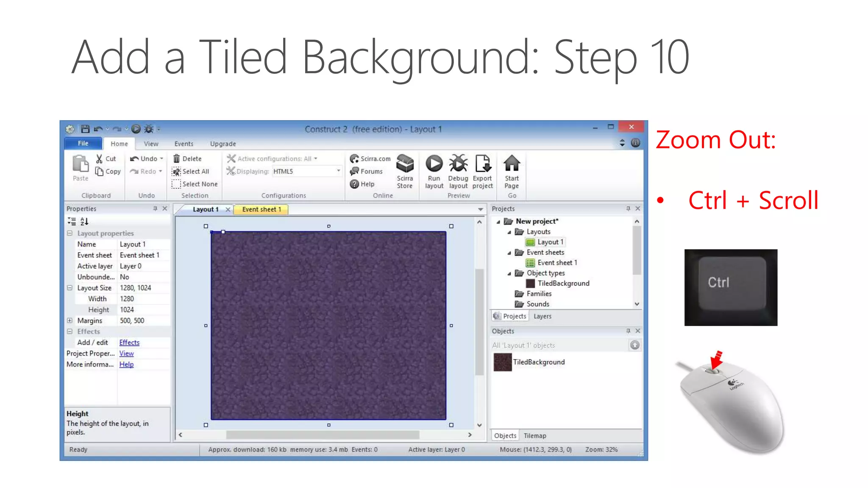Open the Export project icon
The image size is (868, 488).
[x=482, y=164]
